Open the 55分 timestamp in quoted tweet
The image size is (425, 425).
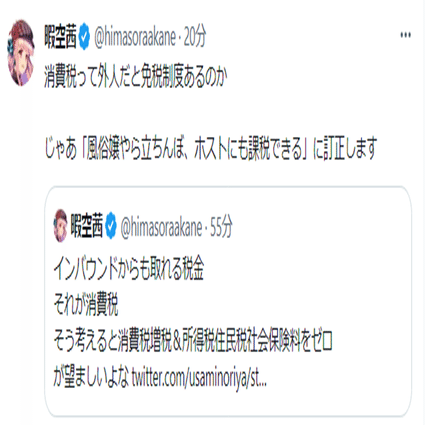[x=221, y=227]
